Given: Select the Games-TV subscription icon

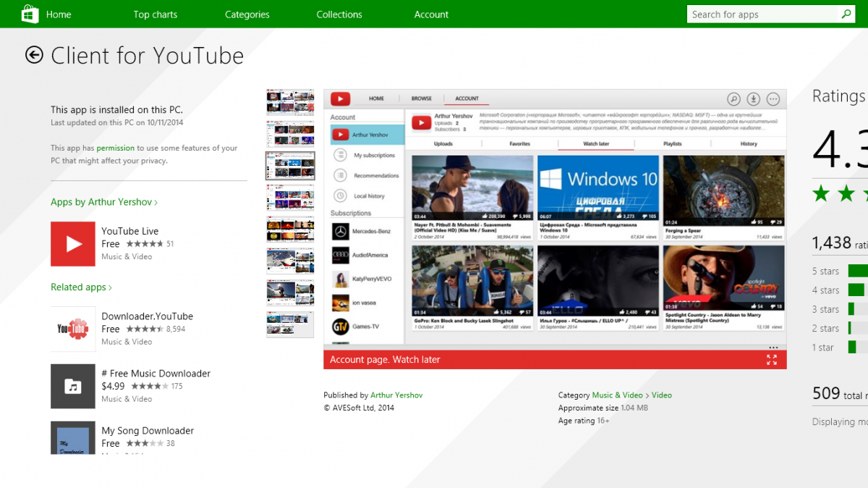Looking at the screenshot, I should (x=341, y=327).
